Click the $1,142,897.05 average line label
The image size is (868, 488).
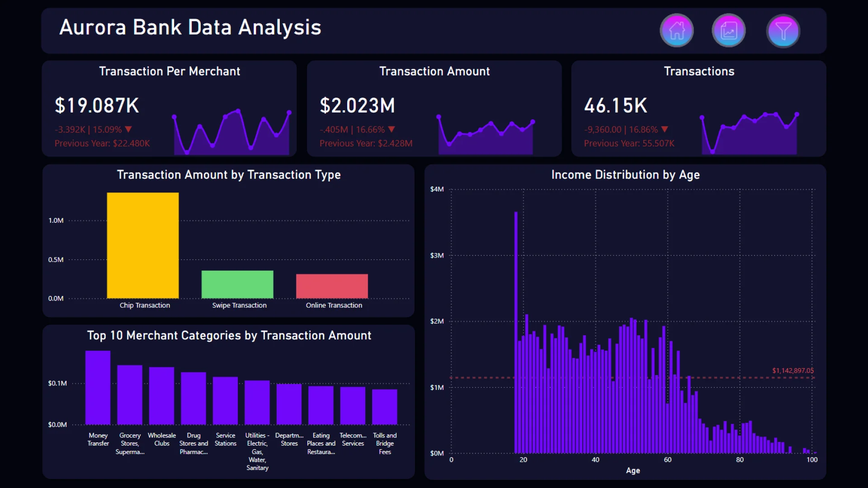pyautogui.click(x=793, y=371)
